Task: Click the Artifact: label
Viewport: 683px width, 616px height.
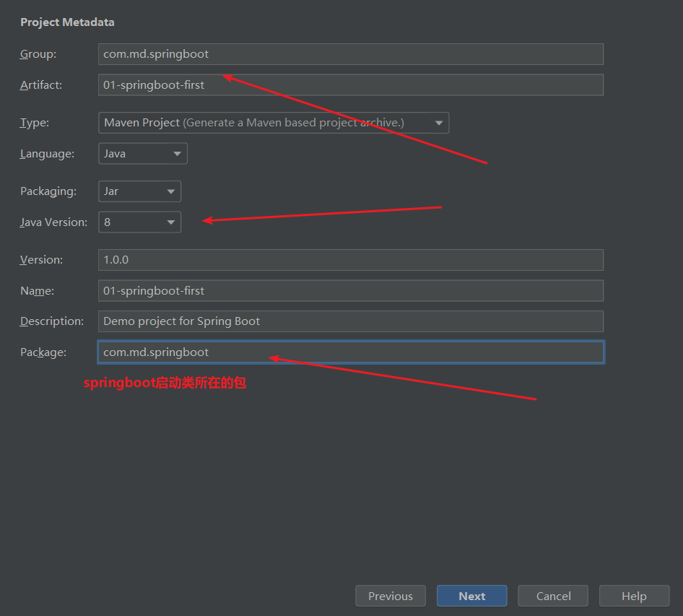Action: 41,85
